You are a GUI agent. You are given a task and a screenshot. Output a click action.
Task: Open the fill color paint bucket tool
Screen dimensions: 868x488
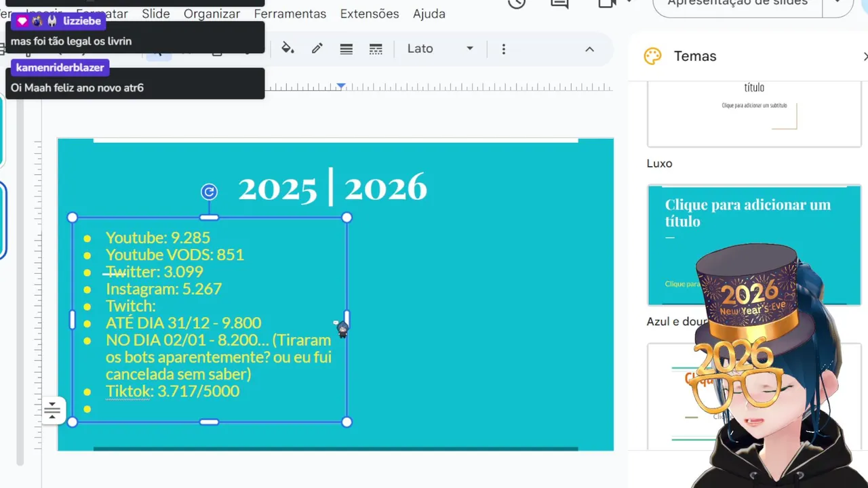click(x=288, y=49)
